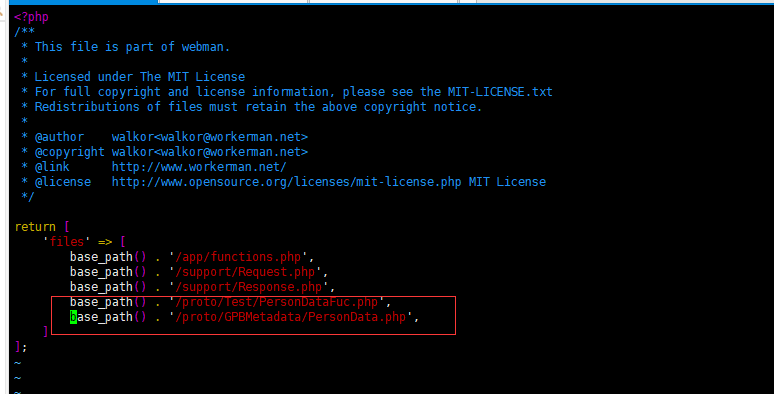
Task: Click the '<?php' opening tag
Action: [x=32, y=17]
